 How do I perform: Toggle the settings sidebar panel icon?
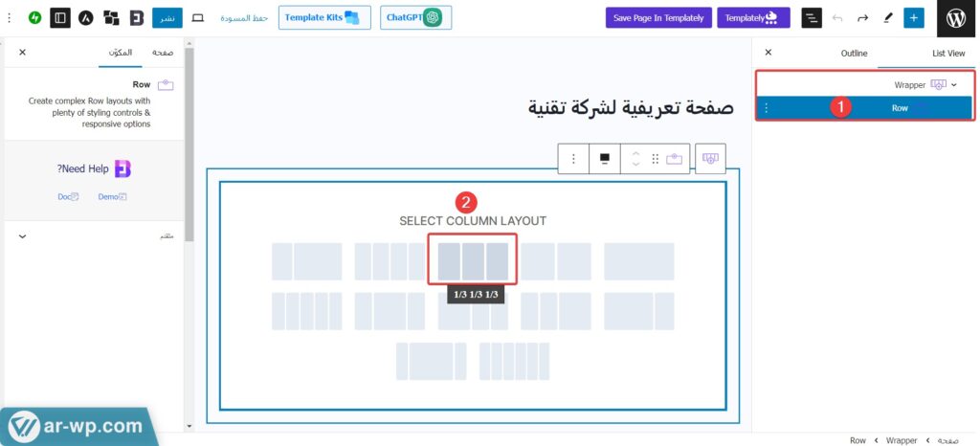point(60,18)
